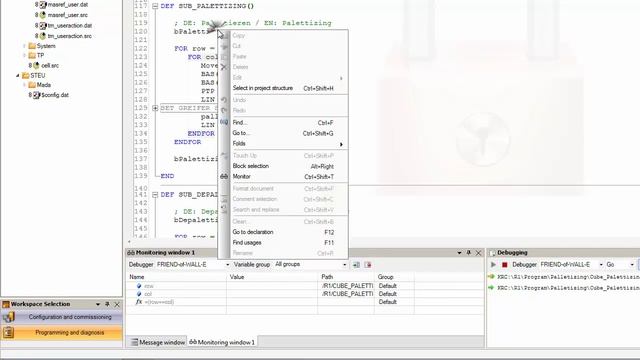
Task: Click the Programming and diagnosis workspace icon
Action: click(9, 333)
